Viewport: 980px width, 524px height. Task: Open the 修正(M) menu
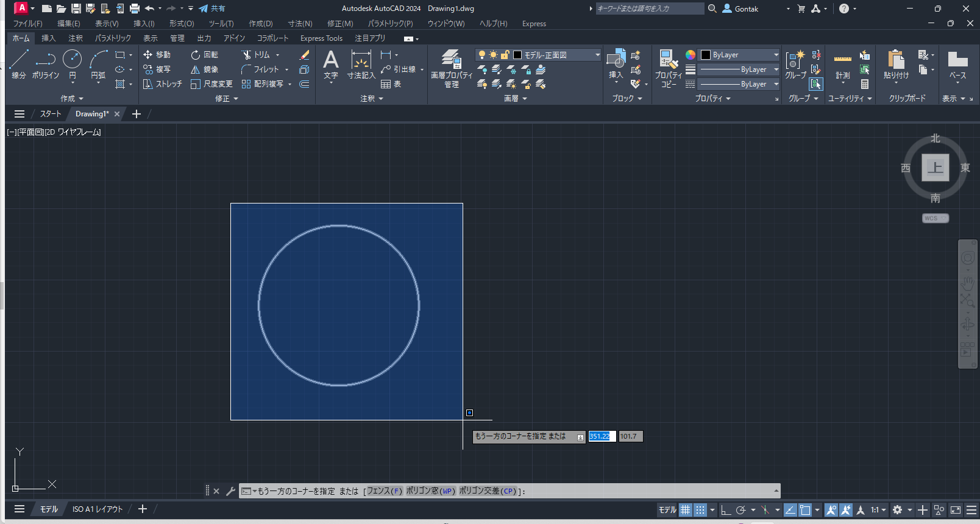coord(339,24)
